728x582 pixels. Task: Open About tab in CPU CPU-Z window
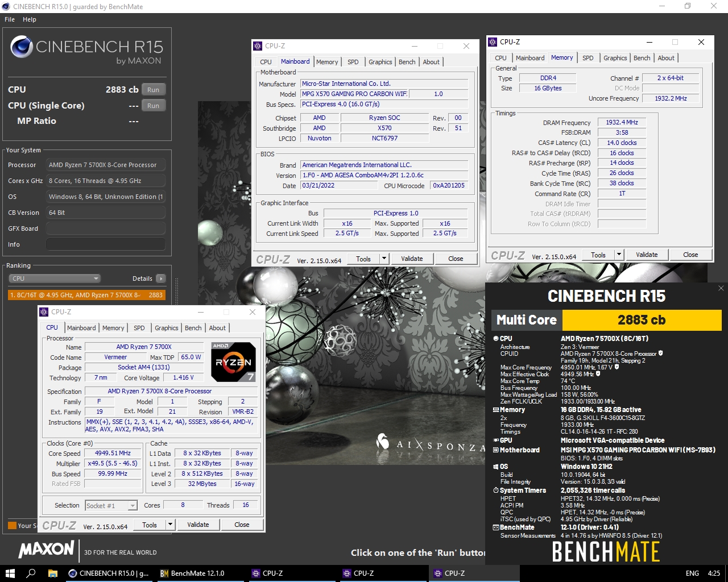(x=217, y=328)
